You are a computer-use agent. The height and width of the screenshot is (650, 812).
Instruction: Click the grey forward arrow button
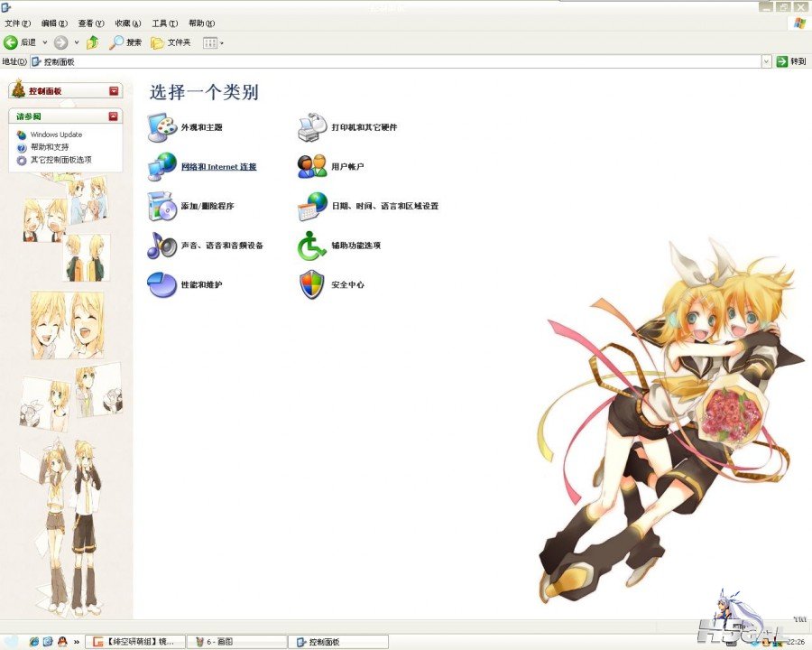[60, 42]
